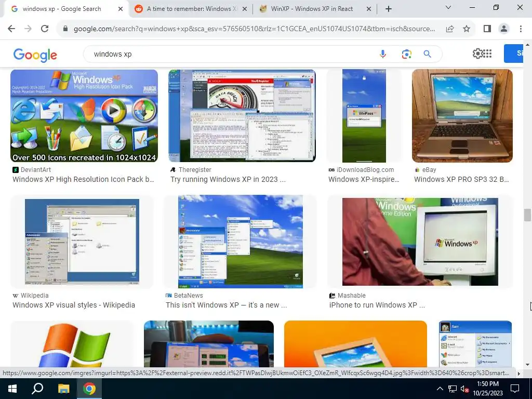Click the Theregister source label
This screenshot has height=399, width=532.
pos(195,170)
